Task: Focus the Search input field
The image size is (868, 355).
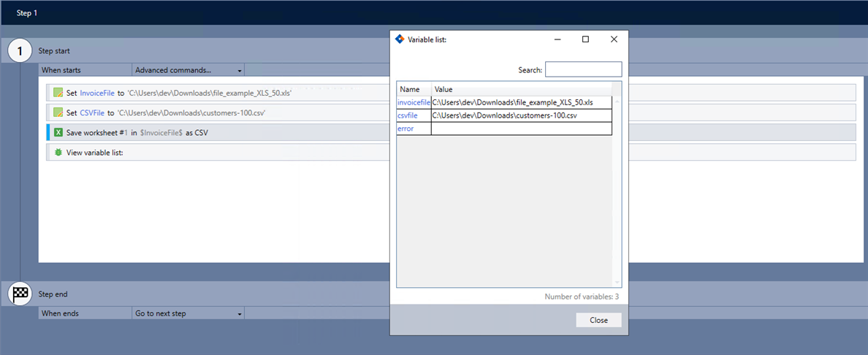Action: tap(583, 69)
